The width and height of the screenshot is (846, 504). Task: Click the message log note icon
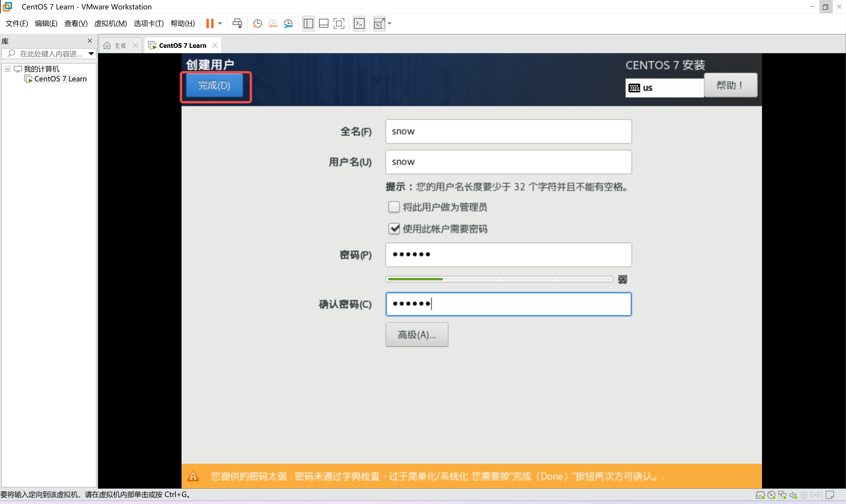[830, 495]
